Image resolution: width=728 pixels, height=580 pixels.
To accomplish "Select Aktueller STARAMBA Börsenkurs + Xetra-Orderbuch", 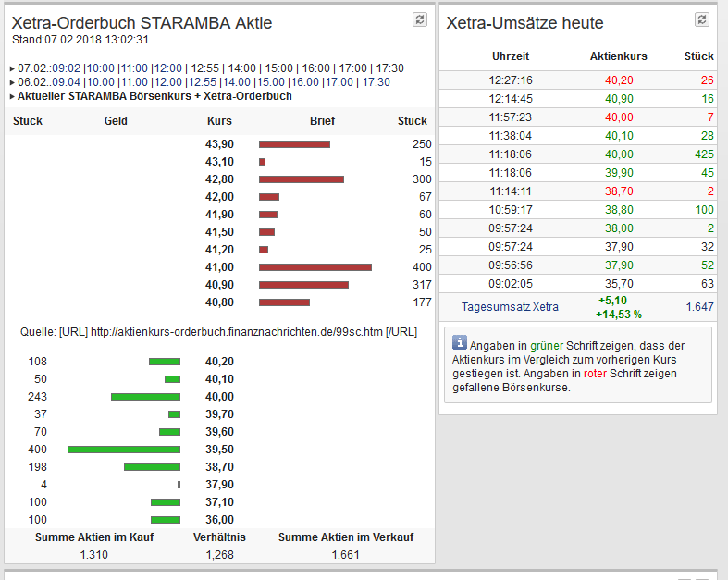I will pos(154,96).
